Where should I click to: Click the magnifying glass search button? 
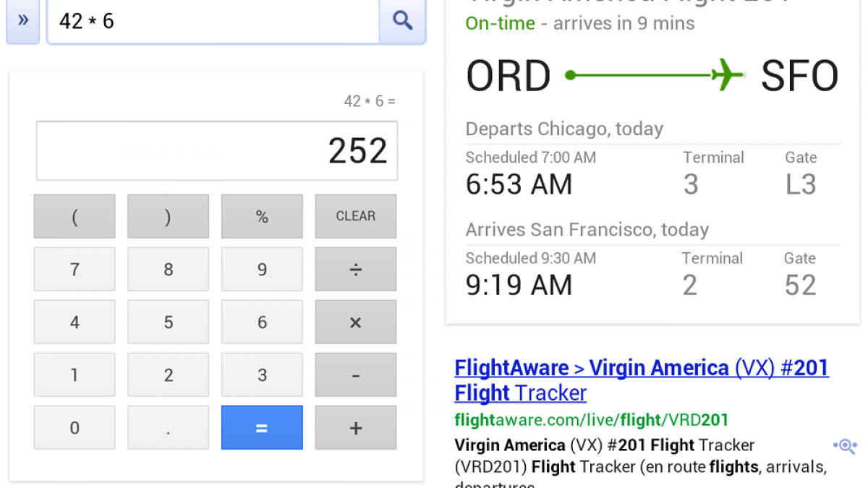(x=402, y=20)
